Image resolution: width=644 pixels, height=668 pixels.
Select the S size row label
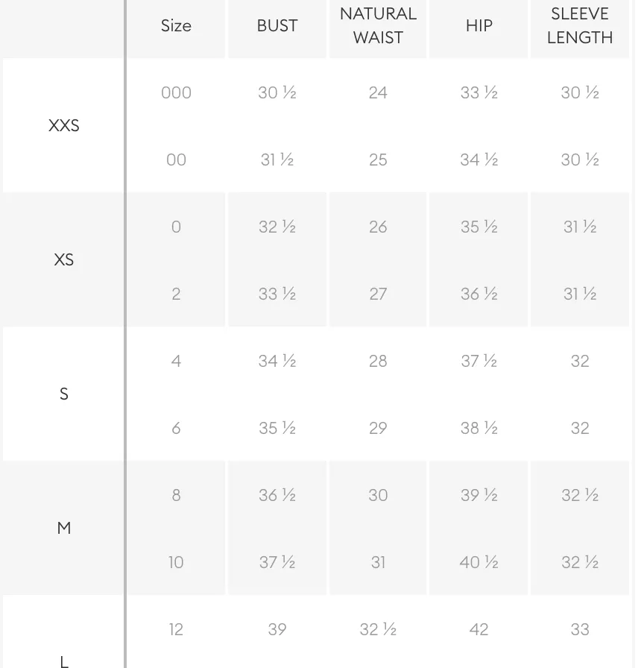[x=64, y=394]
